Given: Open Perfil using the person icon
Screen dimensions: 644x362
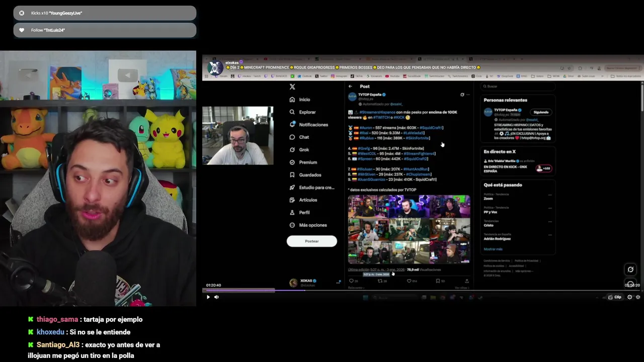Looking at the screenshot, I should 292,212.
